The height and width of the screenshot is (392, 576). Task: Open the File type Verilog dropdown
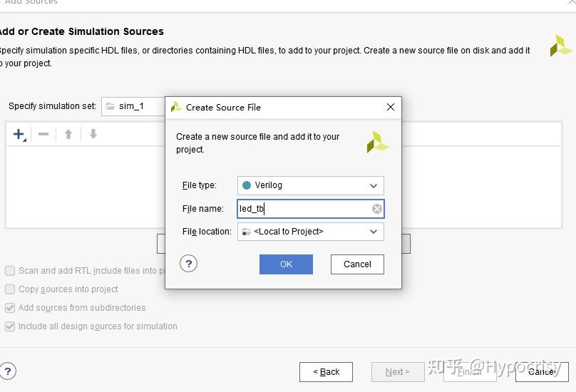point(311,185)
